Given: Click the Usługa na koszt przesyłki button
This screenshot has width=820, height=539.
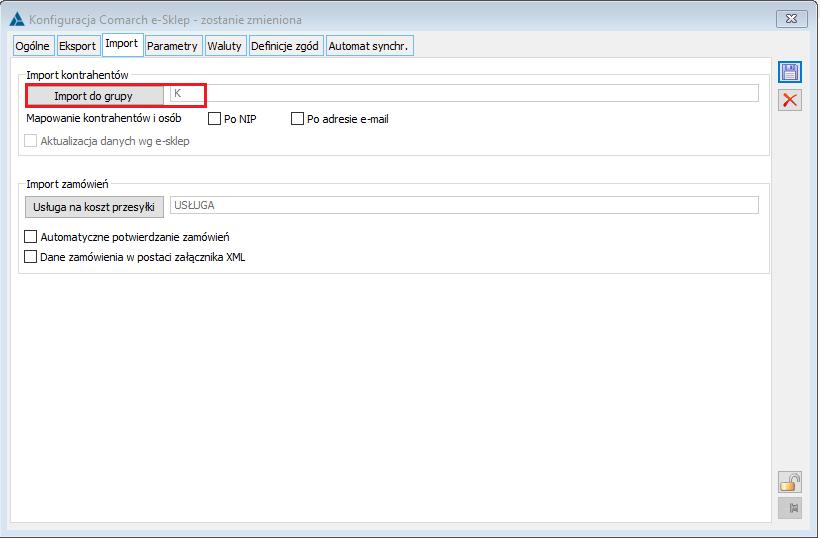Looking at the screenshot, I should click(x=94, y=207).
